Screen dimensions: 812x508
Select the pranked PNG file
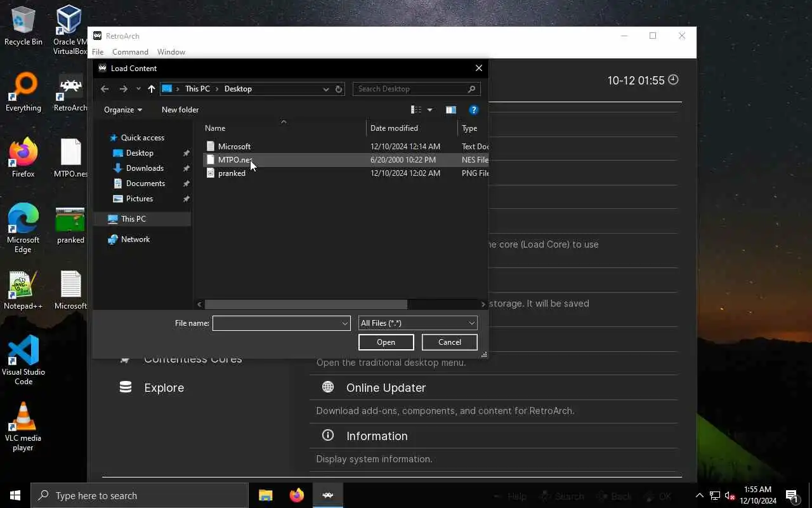[x=346, y=173]
